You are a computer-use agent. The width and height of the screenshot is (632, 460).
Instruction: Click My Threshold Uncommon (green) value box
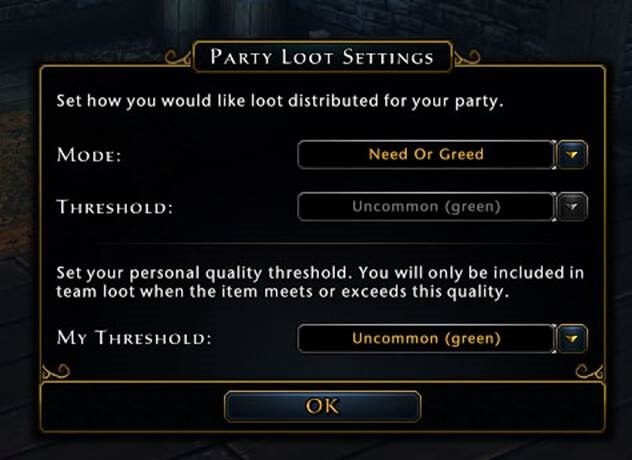[x=426, y=338]
